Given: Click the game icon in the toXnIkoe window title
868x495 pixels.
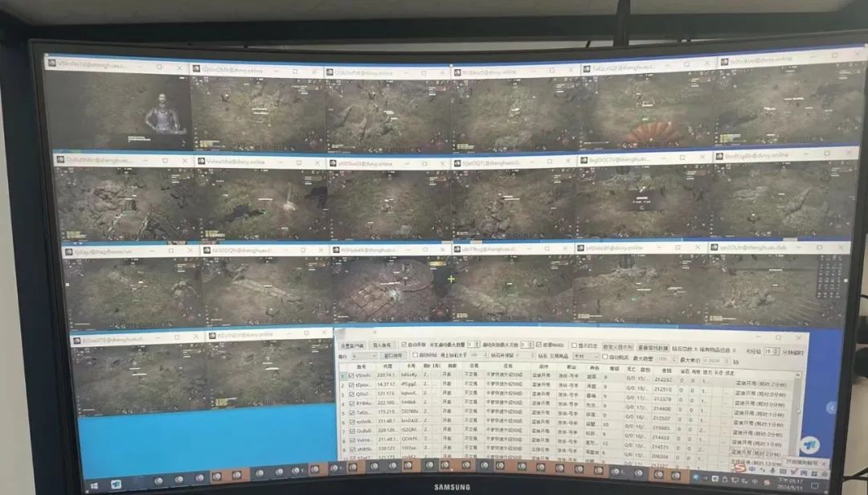Looking at the screenshot, I should pyautogui.click(x=724, y=62).
